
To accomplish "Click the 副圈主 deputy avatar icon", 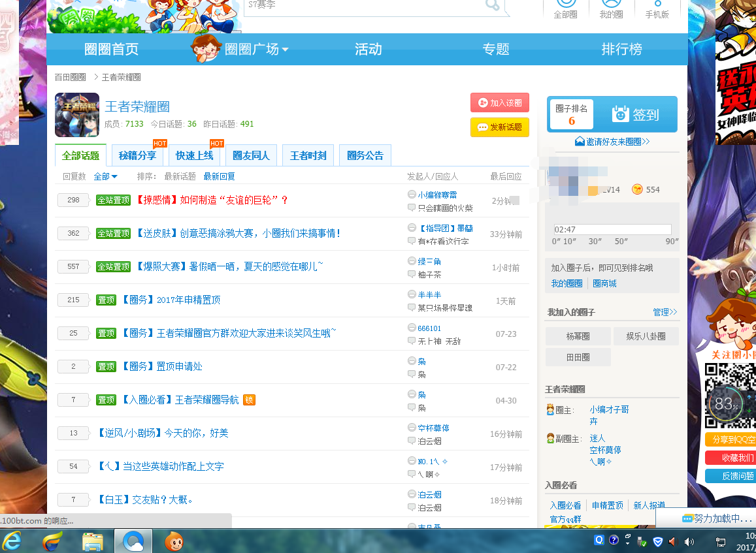I will click(x=550, y=439).
